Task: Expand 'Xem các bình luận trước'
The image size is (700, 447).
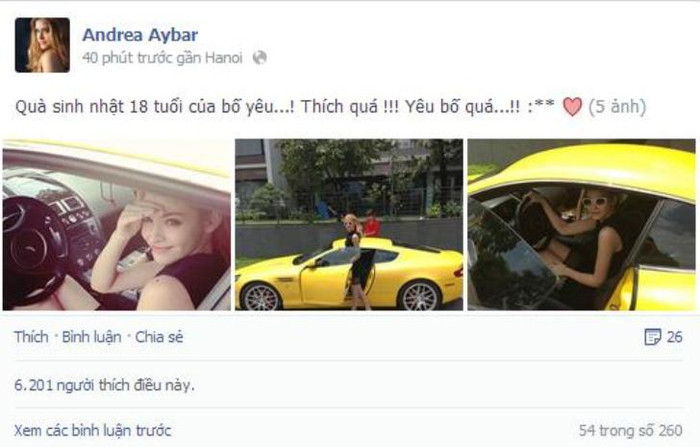Action: point(93,430)
